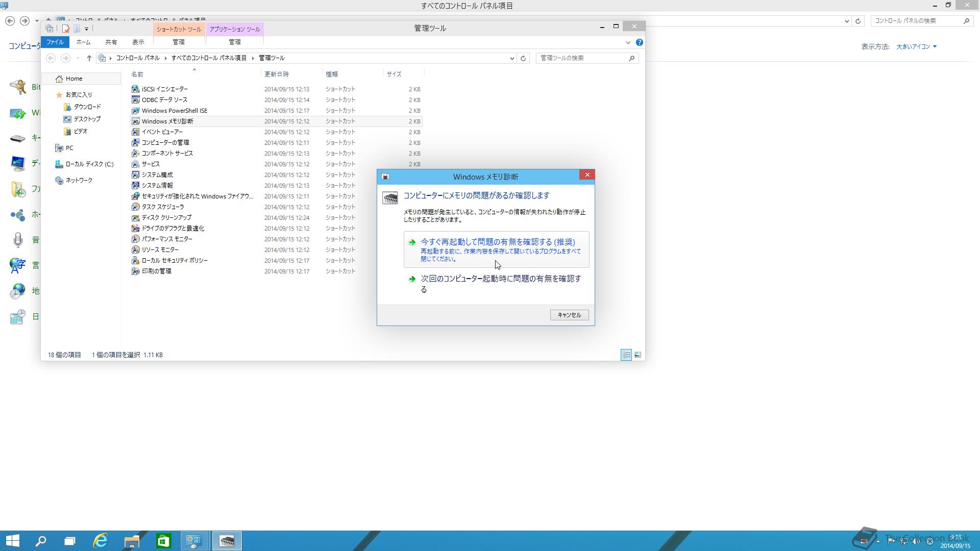The width and height of the screenshot is (980, 551).
Task: Click the システム構成 icon
Action: point(135,175)
